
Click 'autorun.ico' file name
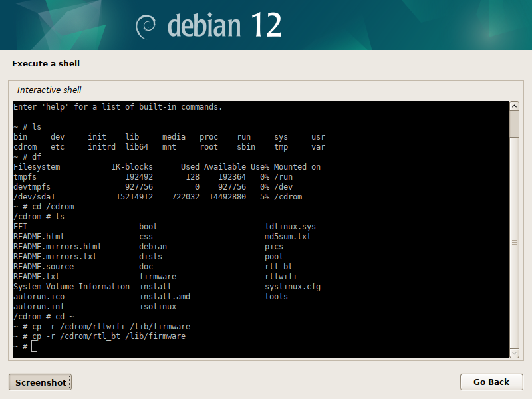point(39,296)
